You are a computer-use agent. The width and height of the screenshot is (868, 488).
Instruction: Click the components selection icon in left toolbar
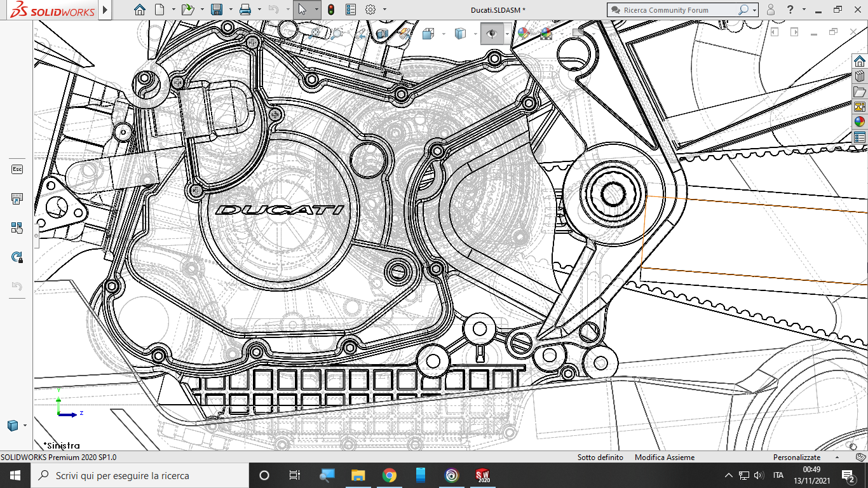[17, 227]
